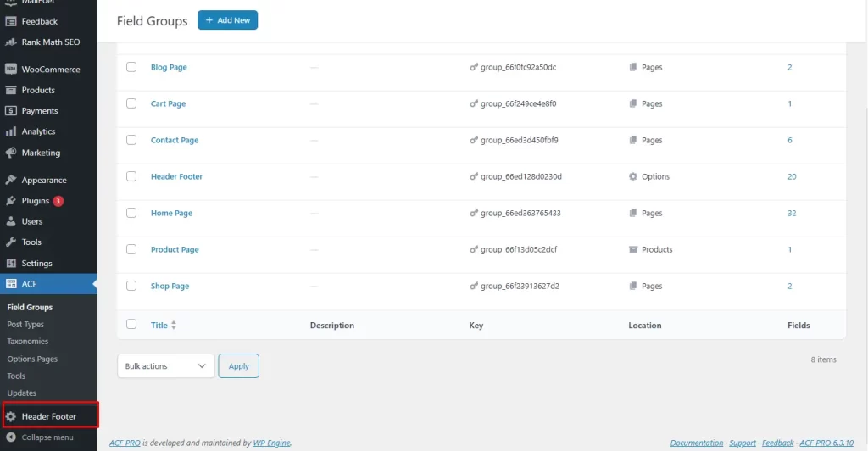Click the Location column header
Image resolution: width=868 pixels, height=451 pixels.
(644, 326)
